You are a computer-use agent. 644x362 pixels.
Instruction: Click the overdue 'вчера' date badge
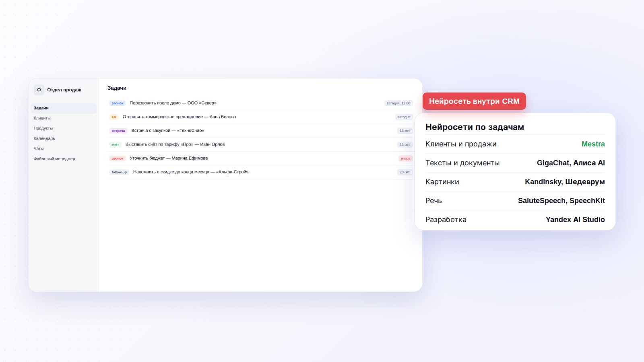(405, 158)
